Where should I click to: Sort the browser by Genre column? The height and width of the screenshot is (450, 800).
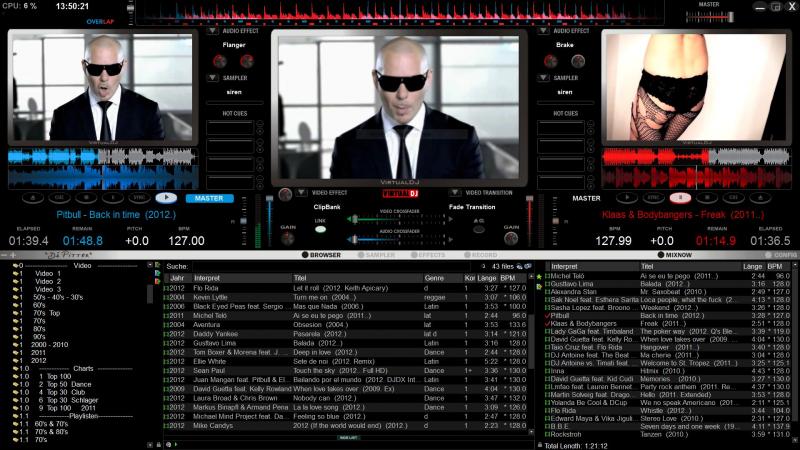tap(435, 277)
